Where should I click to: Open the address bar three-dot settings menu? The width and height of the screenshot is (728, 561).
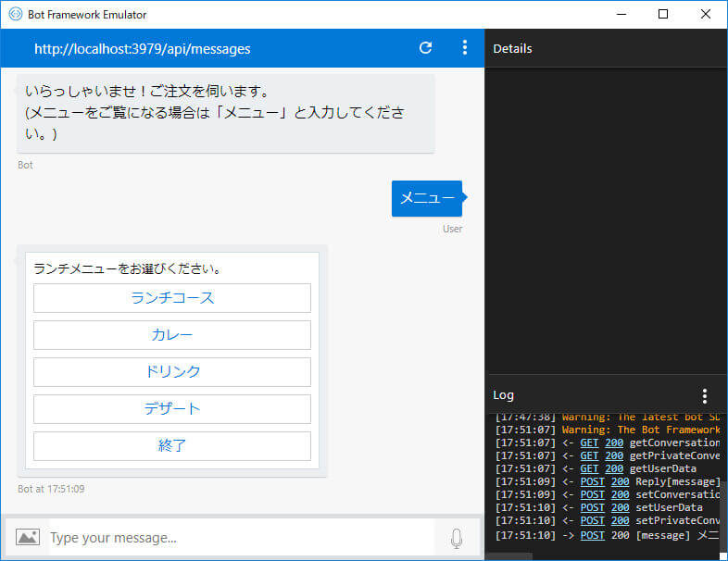pyautogui.click(x=465, y=48)
